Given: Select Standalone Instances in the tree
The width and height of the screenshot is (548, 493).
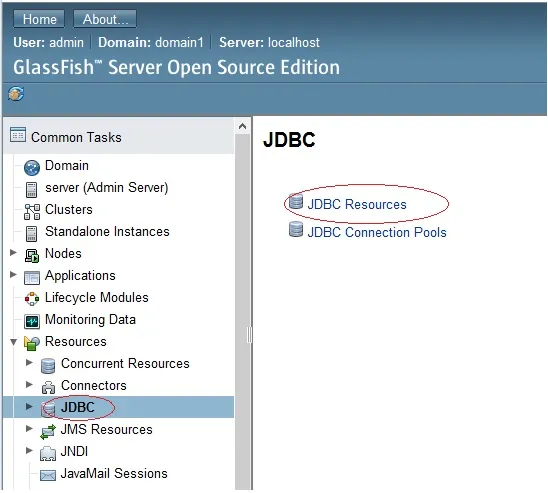Looking at the screenshot, I should click(x=107, y=232).
